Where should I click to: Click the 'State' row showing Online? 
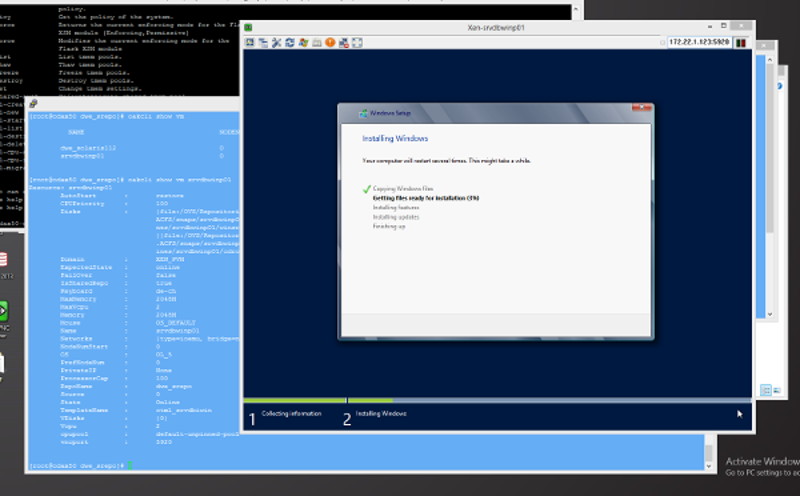120,402
